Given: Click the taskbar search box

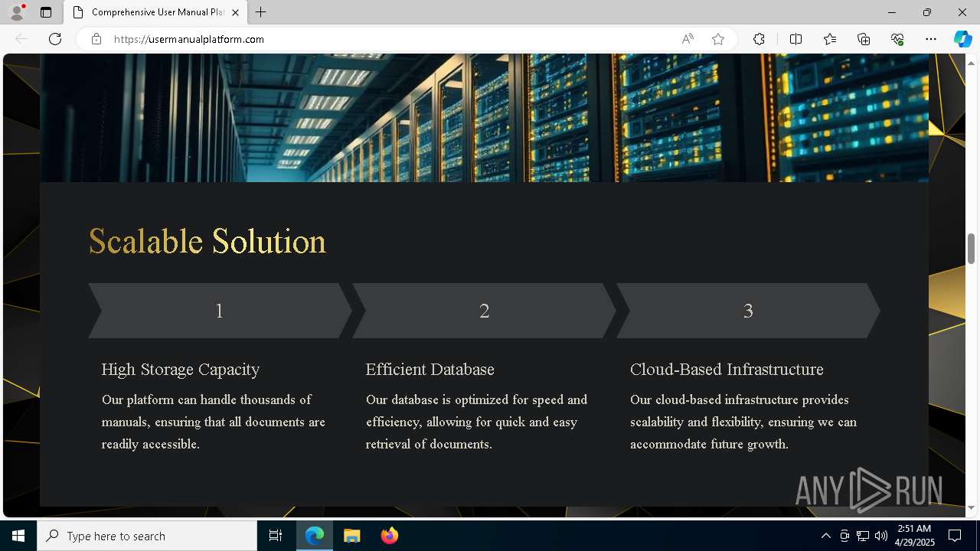Looking at the screenshot, I should (147, 536).
